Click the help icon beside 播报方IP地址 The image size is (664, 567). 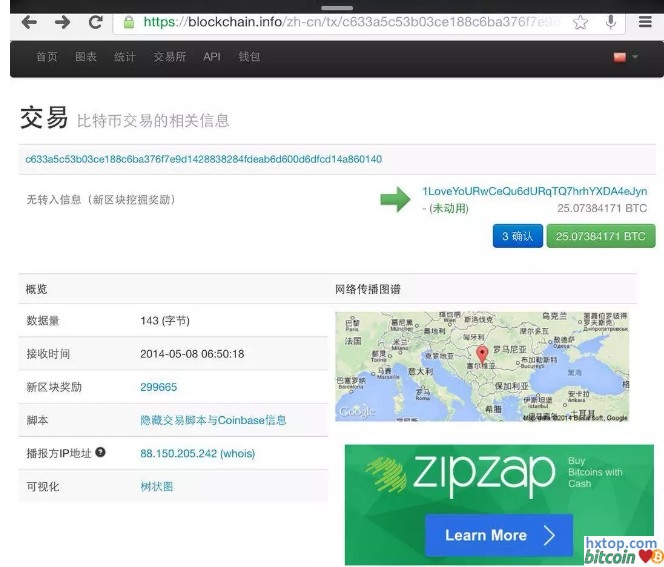tap(100, 453)
